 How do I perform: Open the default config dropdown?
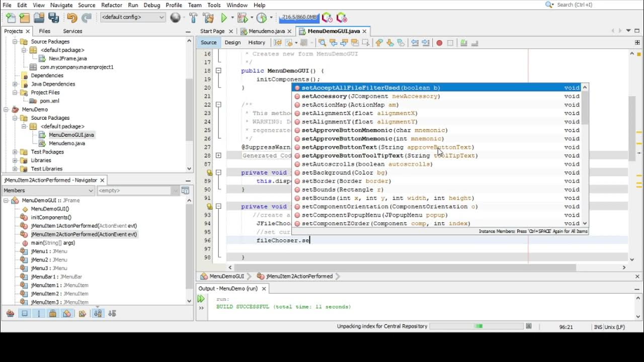(x=133, y=17)
